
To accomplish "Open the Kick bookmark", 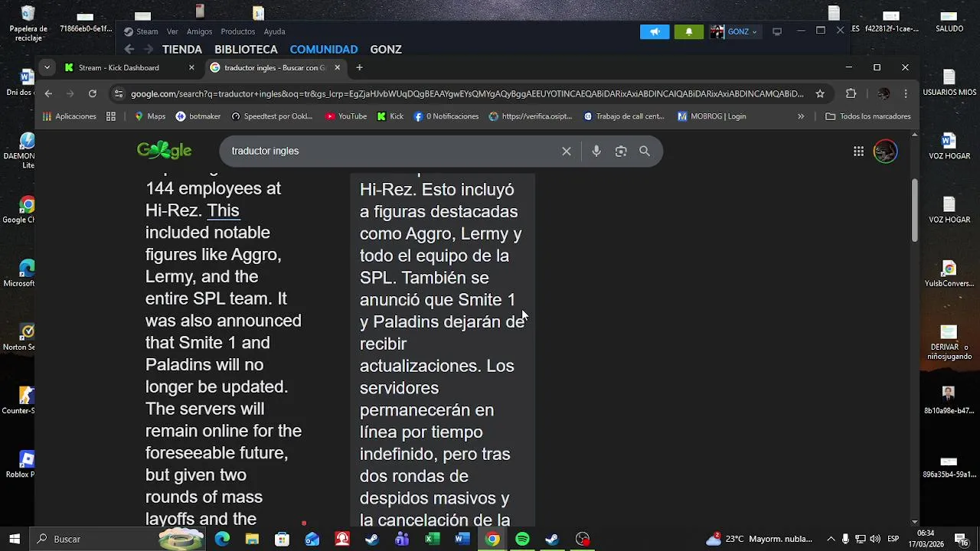I will click(x=390, y=116).
